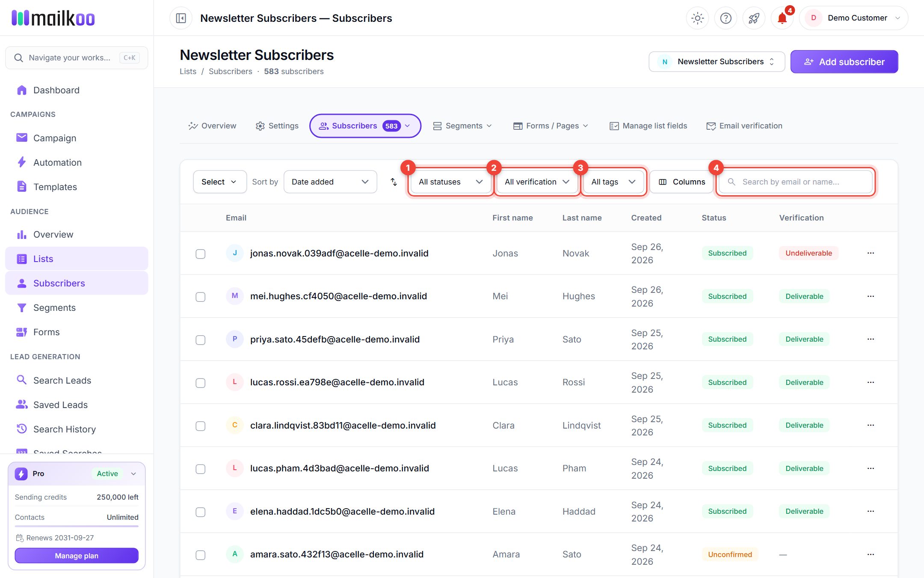924x578 pixels.
Task: Open row actions for amara.sato subscriber
Action: click(871, 554)
